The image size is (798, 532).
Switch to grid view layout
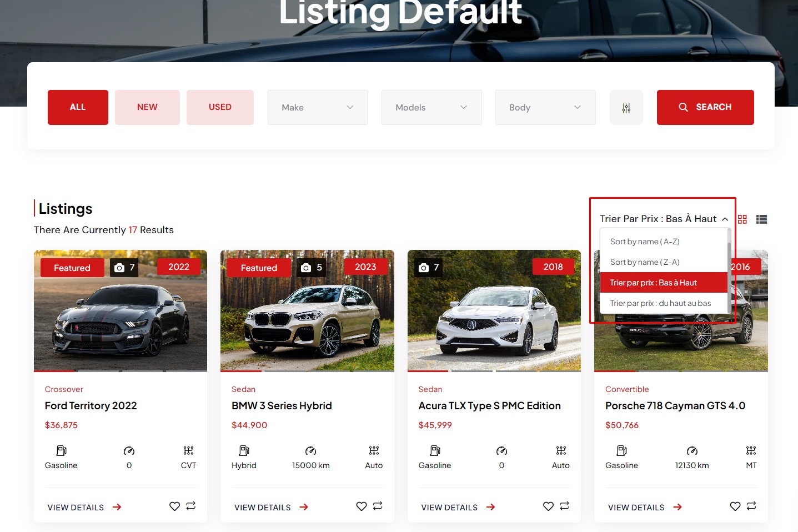point(742,219)
